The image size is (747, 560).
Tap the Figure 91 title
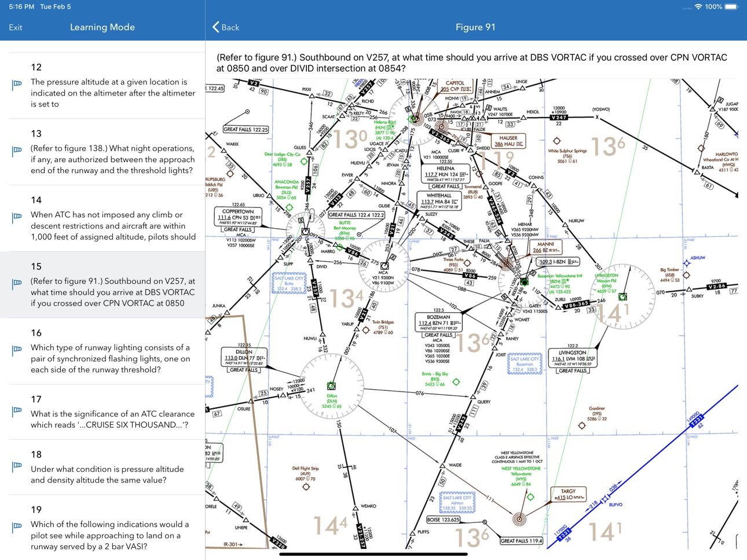(x=475, y=27)
